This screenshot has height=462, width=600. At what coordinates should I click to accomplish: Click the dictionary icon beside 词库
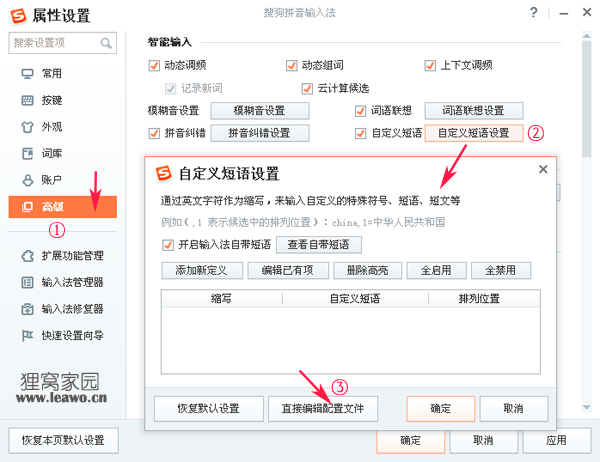tap(27, 153)
